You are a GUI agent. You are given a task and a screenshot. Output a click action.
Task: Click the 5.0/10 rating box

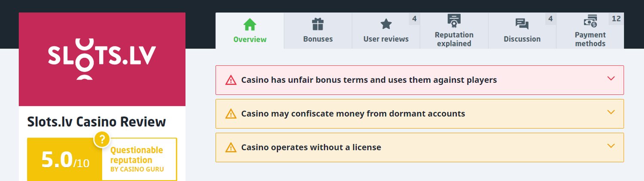point(65,160)
